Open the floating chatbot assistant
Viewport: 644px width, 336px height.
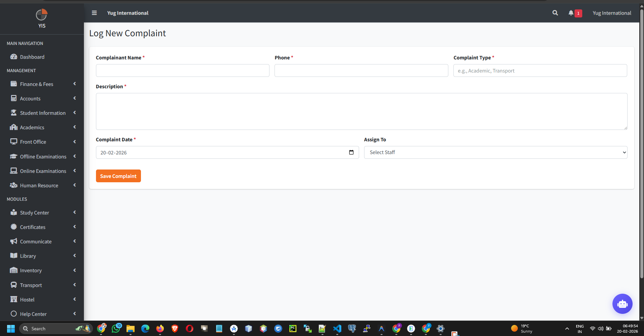pos(622,304)
